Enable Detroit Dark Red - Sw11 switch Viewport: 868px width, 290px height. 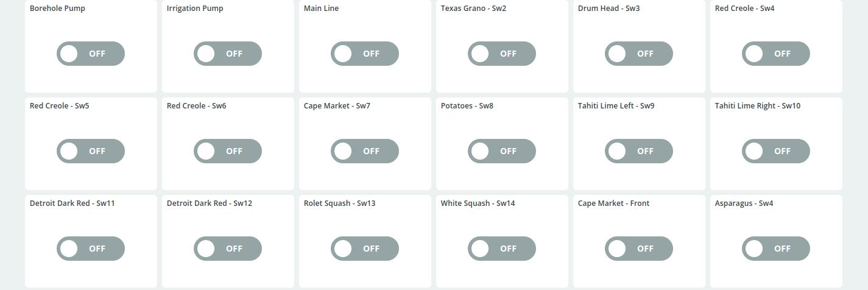click(x=91, y=249)
